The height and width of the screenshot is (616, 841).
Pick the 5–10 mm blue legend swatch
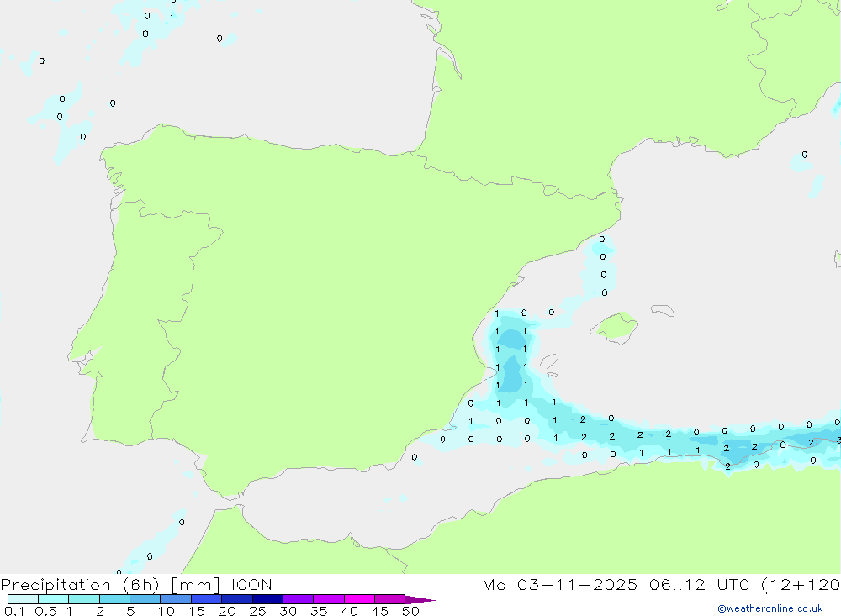145,599
